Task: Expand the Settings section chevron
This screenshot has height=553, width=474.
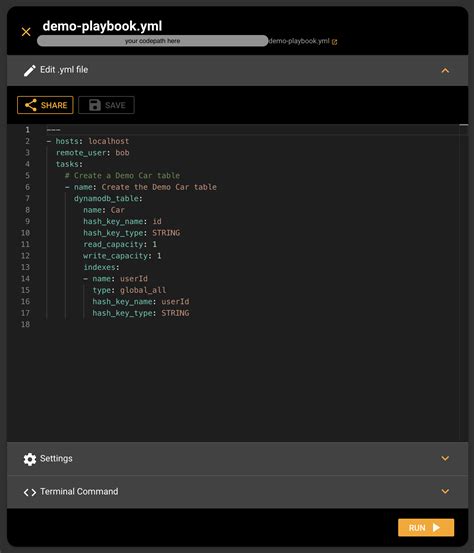Action: point(445,458)
